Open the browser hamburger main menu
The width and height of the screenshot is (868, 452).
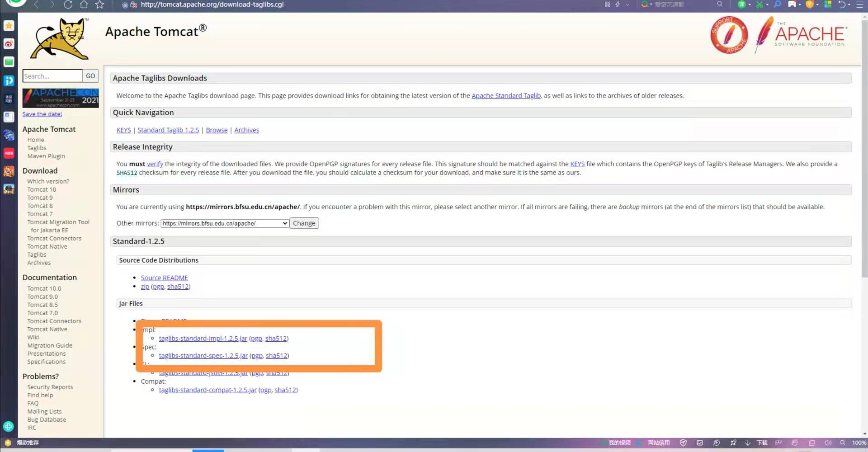click(859, 5)
